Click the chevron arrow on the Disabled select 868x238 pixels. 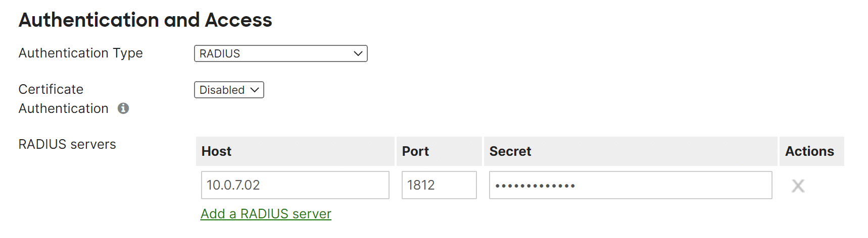point(255,90)
